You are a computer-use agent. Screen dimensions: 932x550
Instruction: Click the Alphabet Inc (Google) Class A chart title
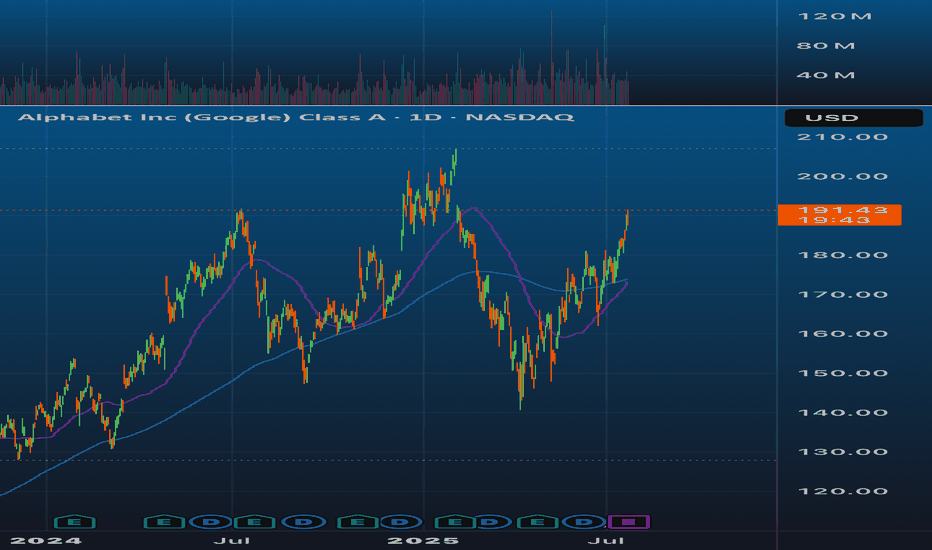coord(296,117)
